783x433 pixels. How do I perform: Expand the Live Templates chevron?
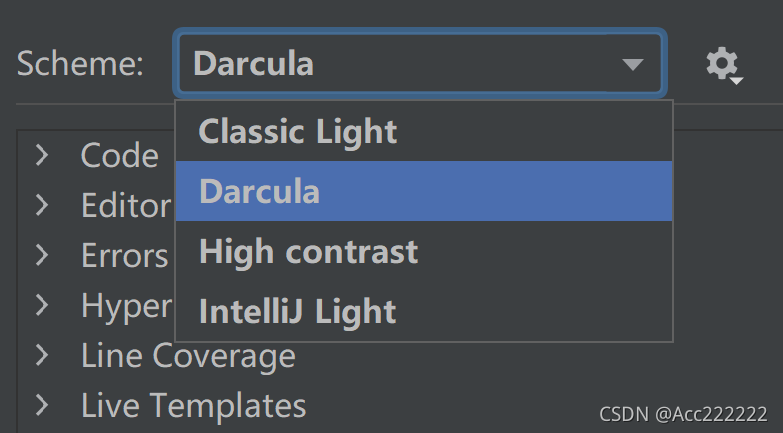point(42,405)
